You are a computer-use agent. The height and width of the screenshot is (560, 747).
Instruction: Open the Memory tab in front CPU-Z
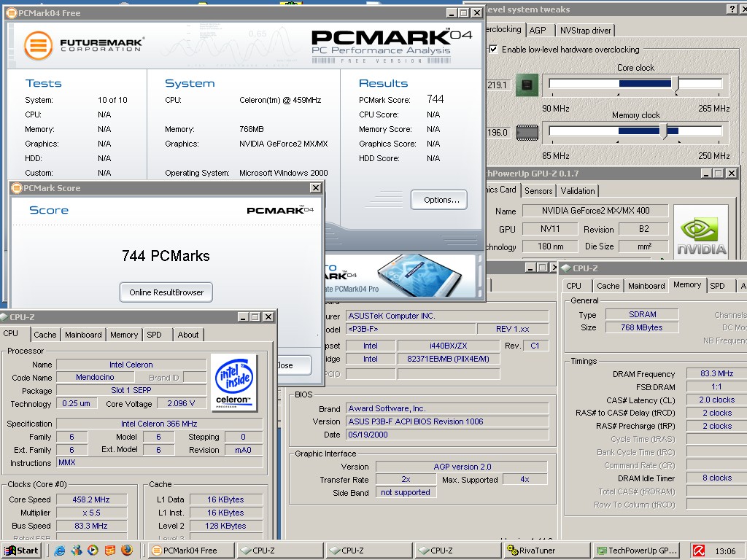coord(124,335)
